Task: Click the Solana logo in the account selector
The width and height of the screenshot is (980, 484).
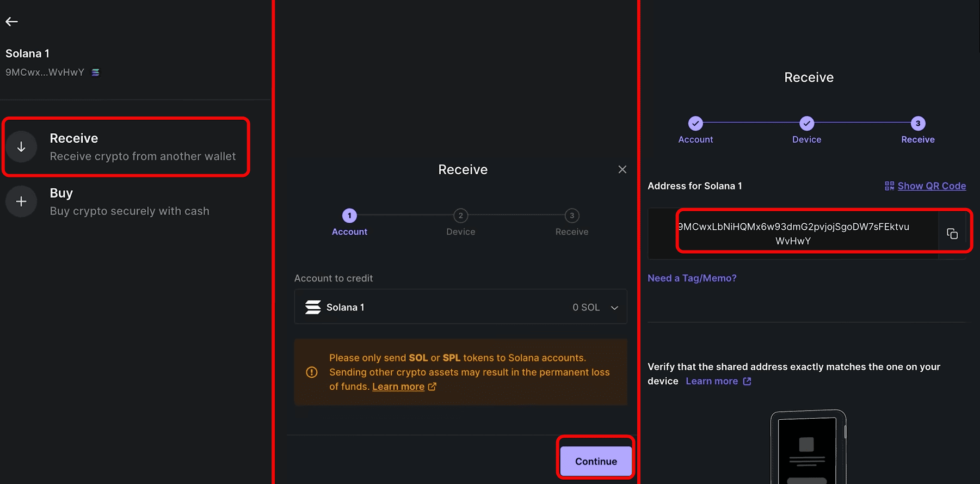Action: click(313, 308)
